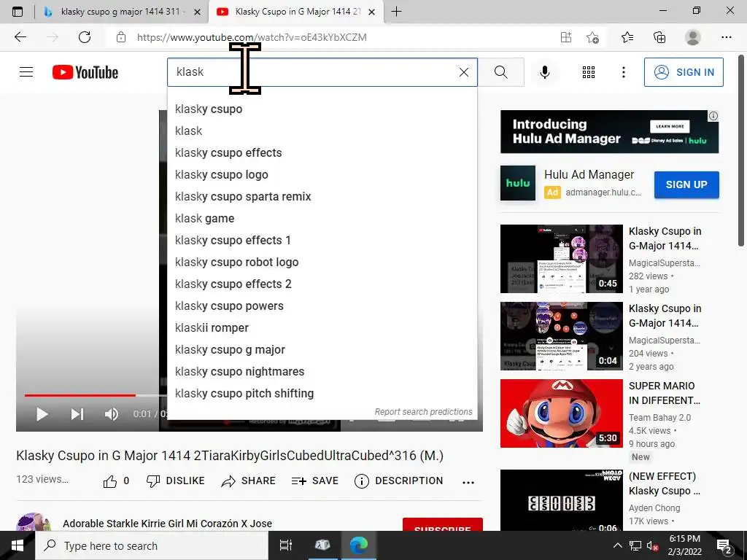Screen dimensions: 747x560
Task: Open the Hulu Ad Manager banner
Action: click(609, 132)
